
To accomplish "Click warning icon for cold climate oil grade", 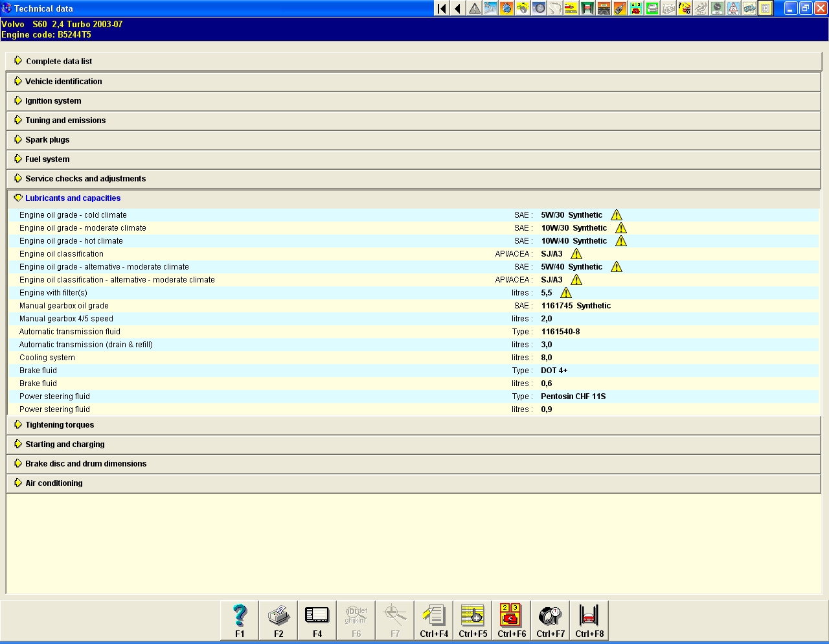I will [617, 215].
